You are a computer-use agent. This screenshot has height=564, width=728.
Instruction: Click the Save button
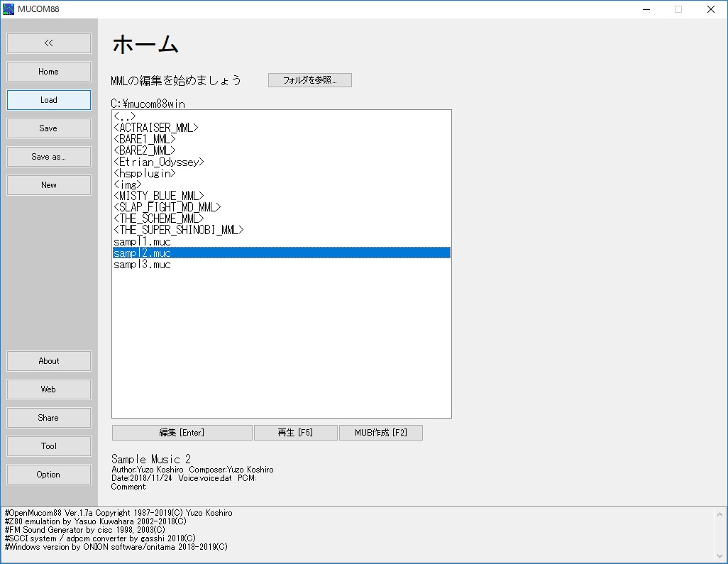coord(49,128)
